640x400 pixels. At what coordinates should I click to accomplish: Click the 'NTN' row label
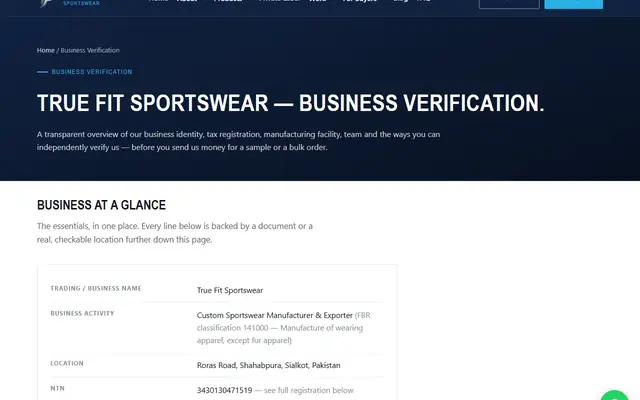[58, 388]
